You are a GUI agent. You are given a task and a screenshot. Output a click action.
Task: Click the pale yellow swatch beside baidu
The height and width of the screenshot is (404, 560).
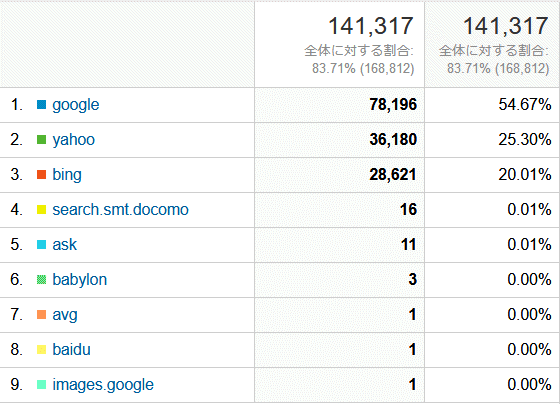pyautogui.click(x=41, y=350)
